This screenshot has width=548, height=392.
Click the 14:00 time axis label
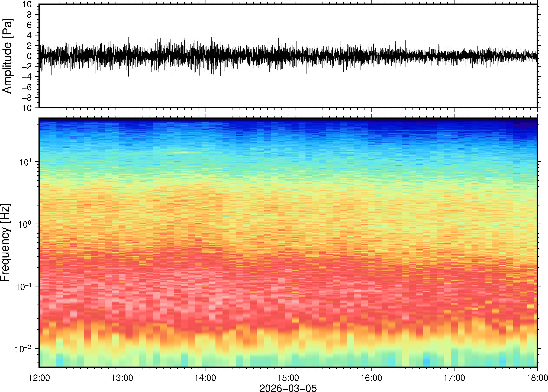point(205,378)
